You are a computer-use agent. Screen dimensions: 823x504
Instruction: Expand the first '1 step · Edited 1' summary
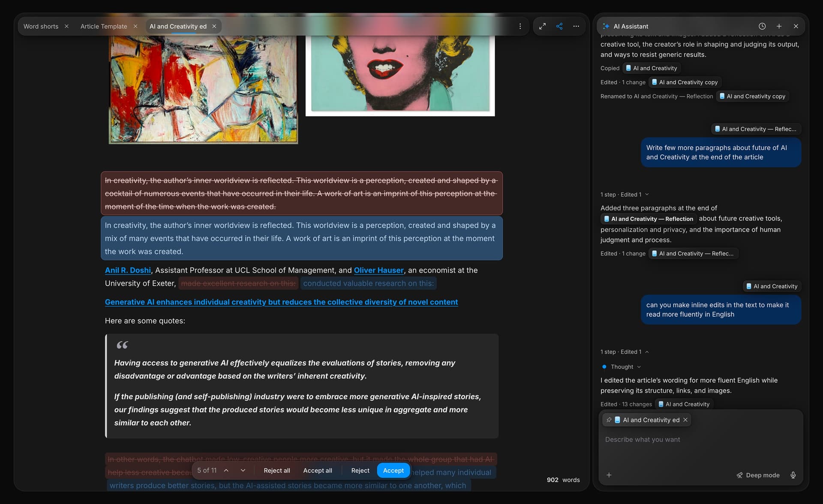pos(625,195)
